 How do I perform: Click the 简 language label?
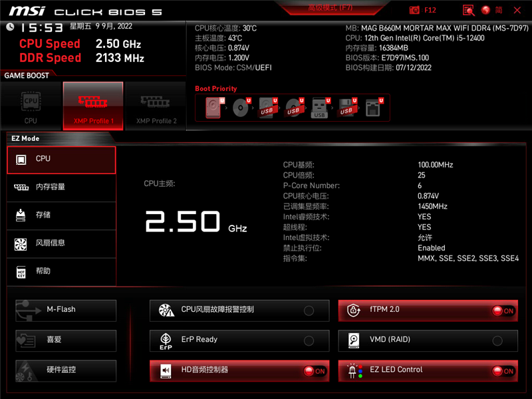[498, 10]
